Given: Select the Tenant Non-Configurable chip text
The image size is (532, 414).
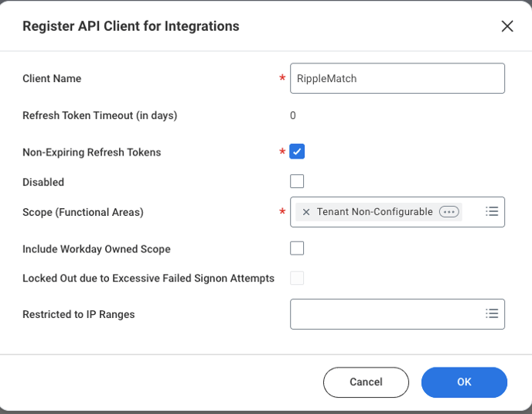Looking at the screenshot, I should coord(374,212).
